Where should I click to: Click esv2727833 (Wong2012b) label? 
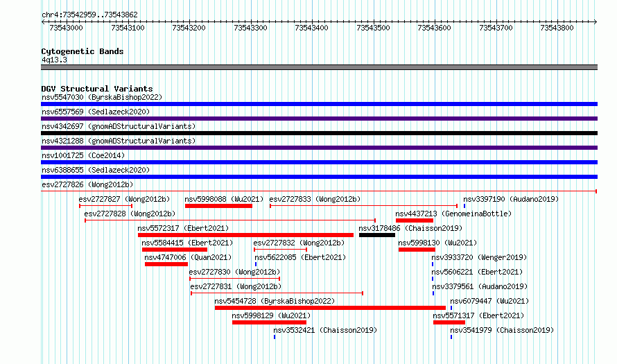(315, 199)
